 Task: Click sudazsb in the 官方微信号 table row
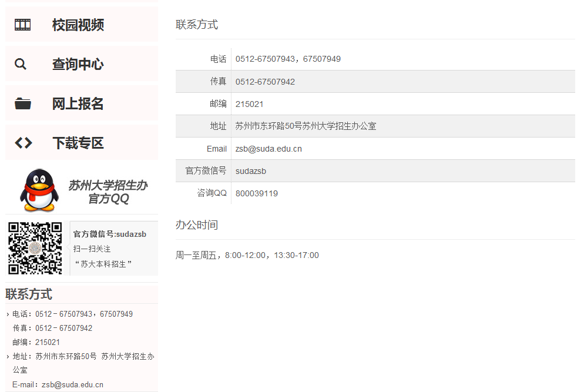point(251,171)
